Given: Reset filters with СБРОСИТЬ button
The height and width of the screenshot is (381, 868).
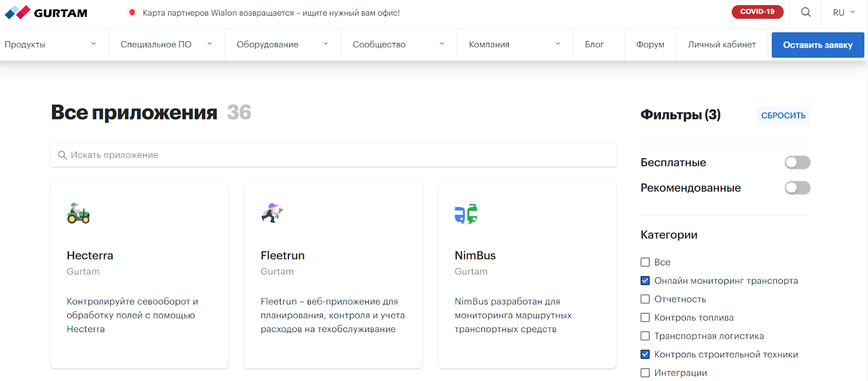Looking at the screenshot, I should tap(783, 116).
